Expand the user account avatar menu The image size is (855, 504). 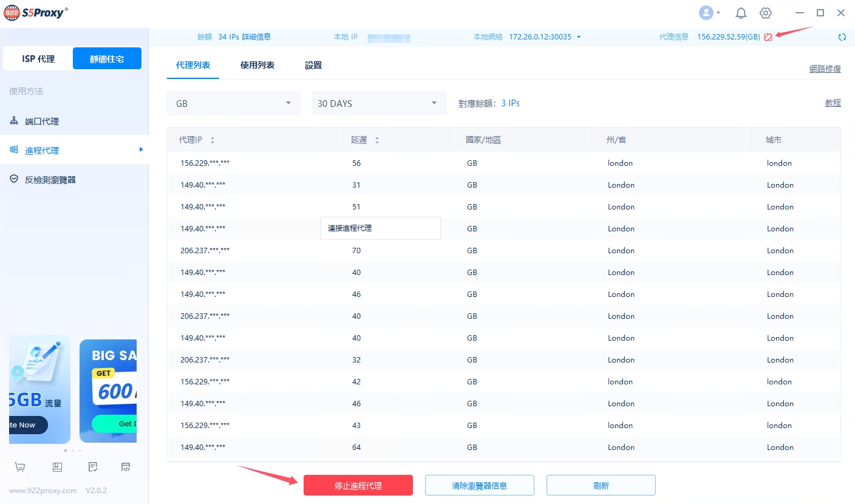(709, 13)
